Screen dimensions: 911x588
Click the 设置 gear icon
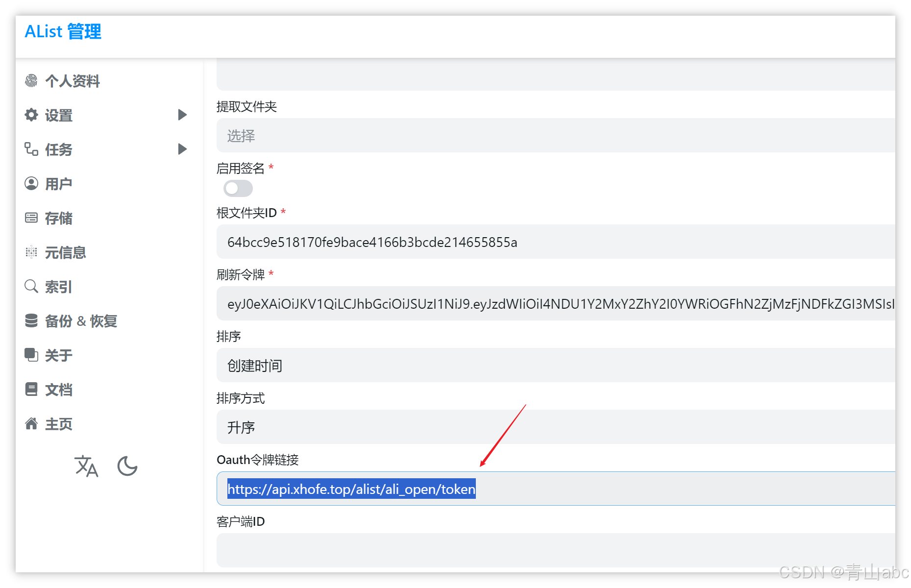pyautogui.click(x=31, y=115)
